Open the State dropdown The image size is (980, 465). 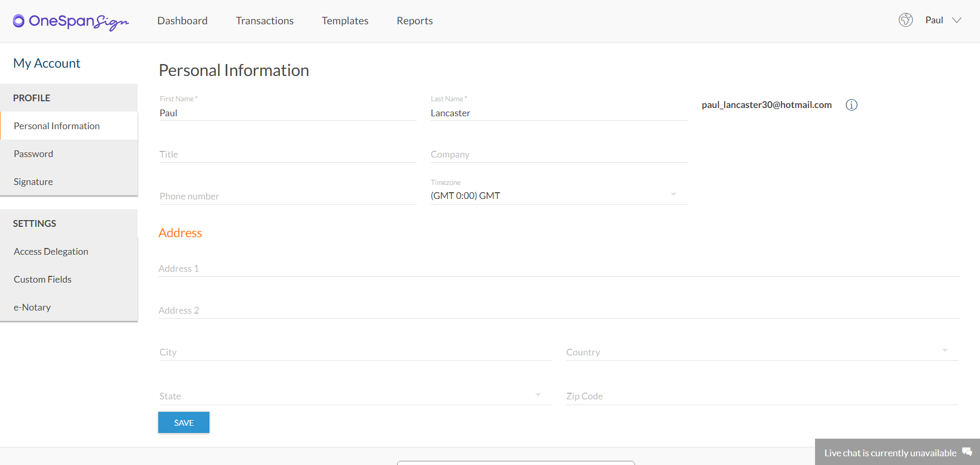(x=355, y=396)
